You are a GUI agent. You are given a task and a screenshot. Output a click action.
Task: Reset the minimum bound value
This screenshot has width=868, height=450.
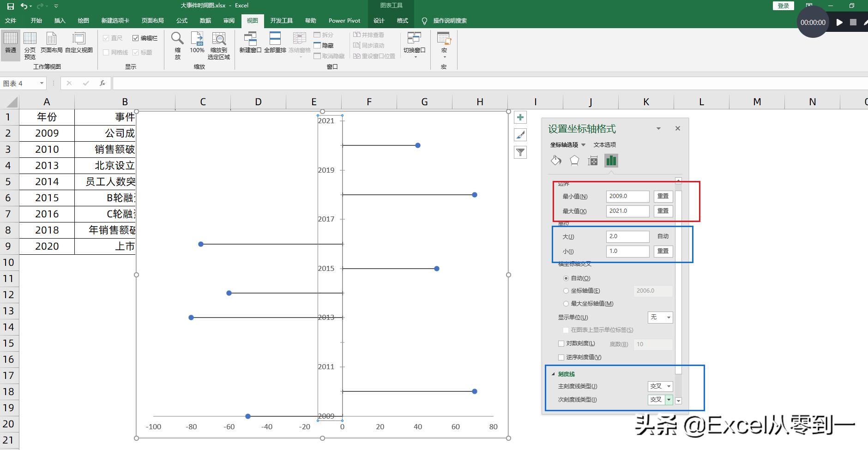point(663,197)
